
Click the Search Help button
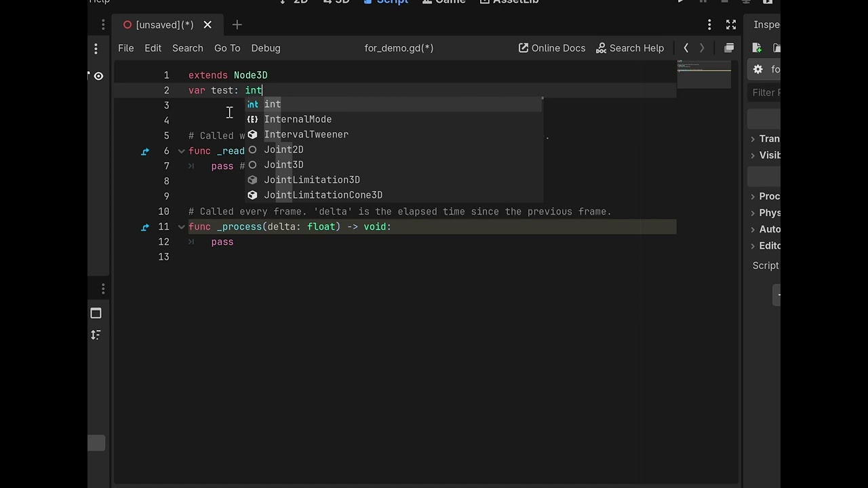(x=630, y=48)
